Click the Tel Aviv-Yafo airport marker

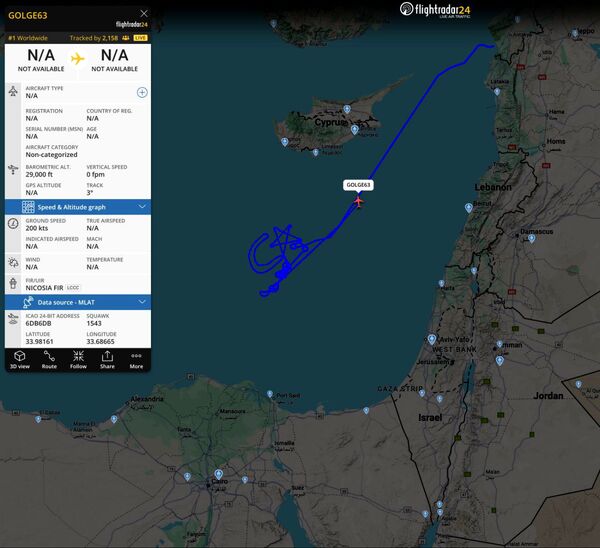[x=432, y=339]
